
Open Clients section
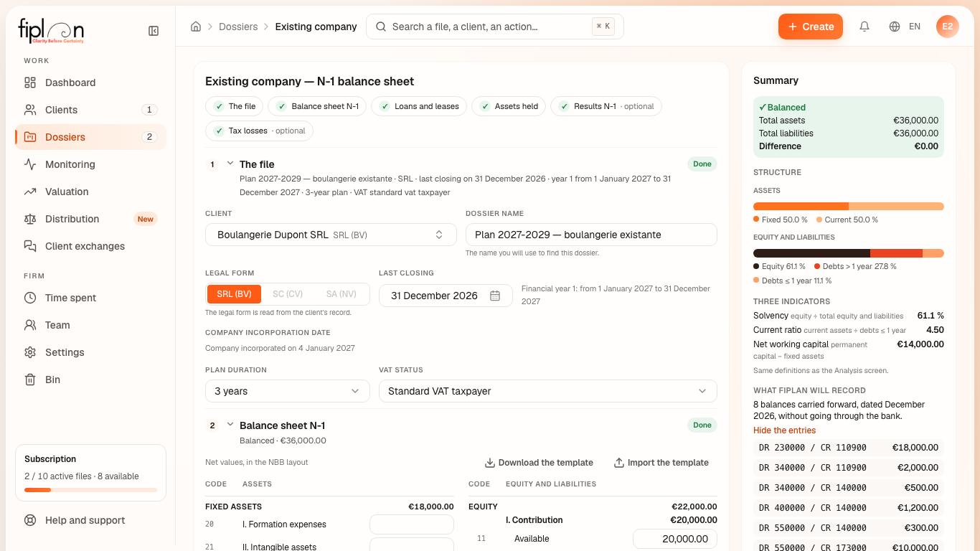[x=90, y=110]
